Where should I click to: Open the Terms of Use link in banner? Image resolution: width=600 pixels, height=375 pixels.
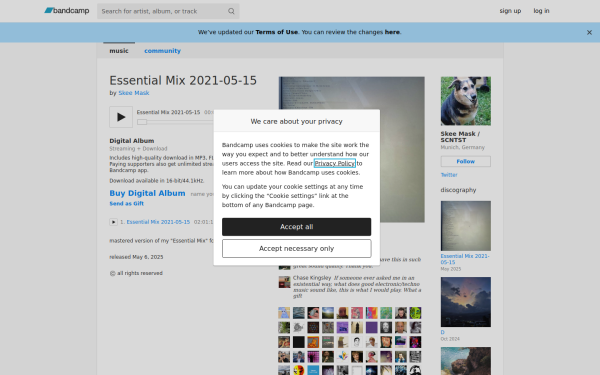coord(277,32)
